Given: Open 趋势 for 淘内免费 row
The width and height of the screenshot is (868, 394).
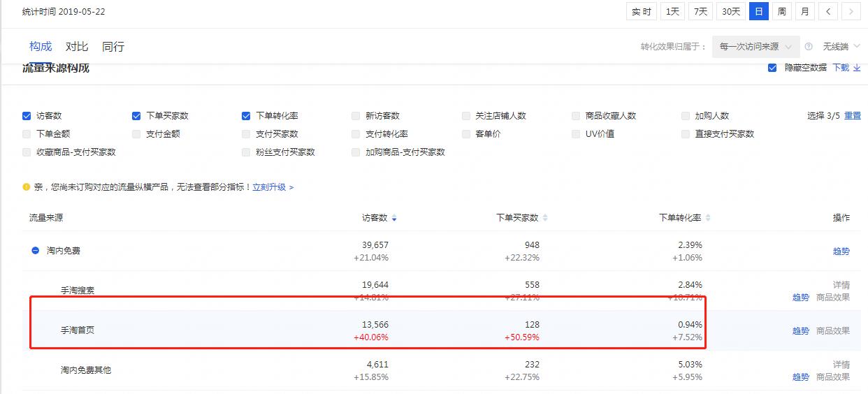Looking at the screenshot, I should click(841, 251).
